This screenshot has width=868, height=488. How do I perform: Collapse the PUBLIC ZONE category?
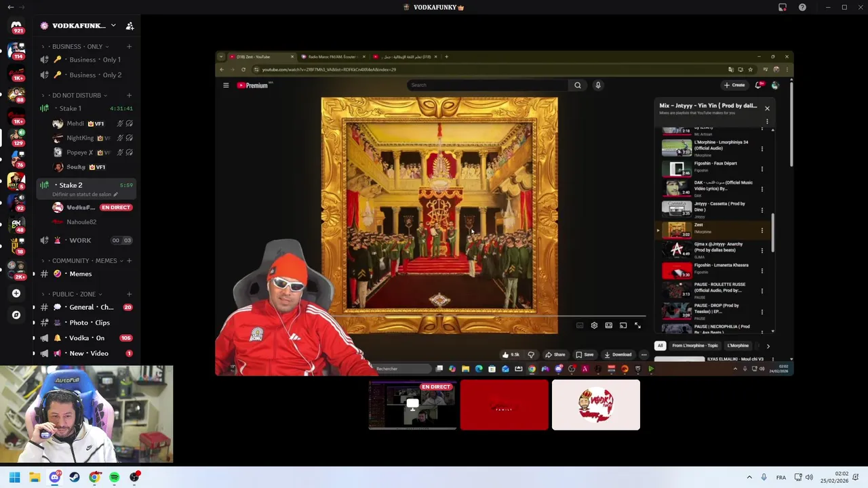click(73, 294)
